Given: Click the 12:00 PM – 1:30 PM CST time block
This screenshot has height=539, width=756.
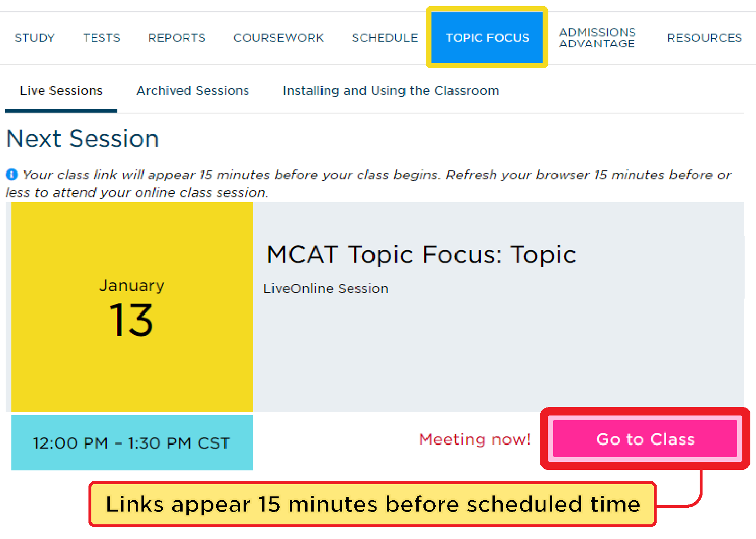Looking at the screenshot, I should pos(132,443).
